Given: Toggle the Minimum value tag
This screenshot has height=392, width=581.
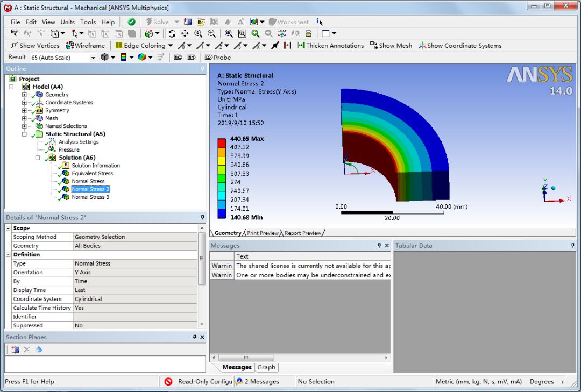Looking at the screenshot, I should 191,58.
